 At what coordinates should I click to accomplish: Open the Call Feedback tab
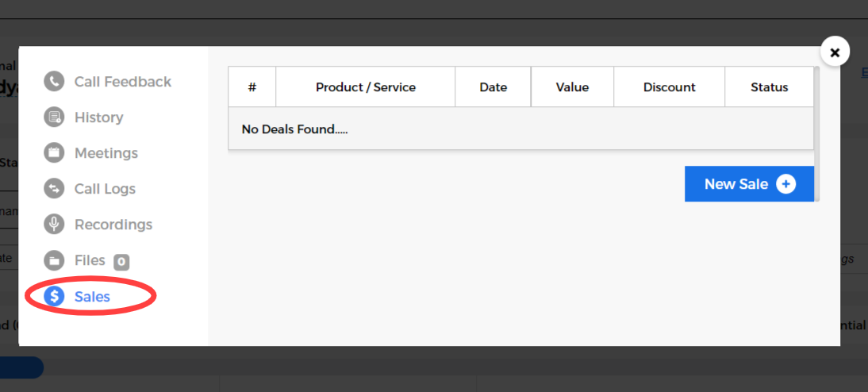122,82
